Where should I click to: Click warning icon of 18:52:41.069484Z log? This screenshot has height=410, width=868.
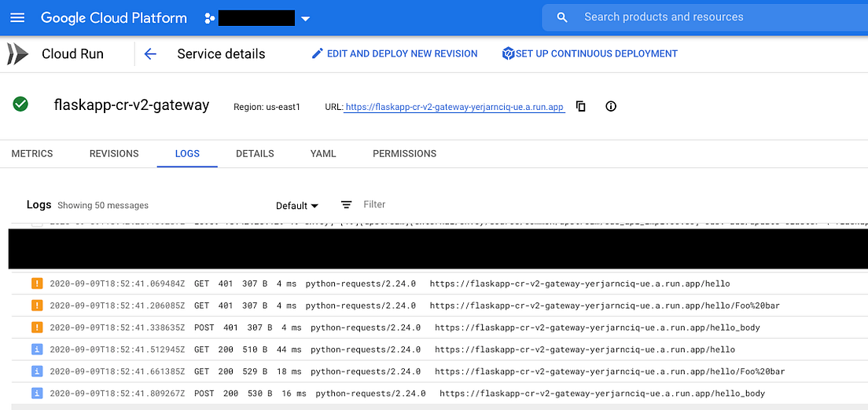click(x=36, y=284)
